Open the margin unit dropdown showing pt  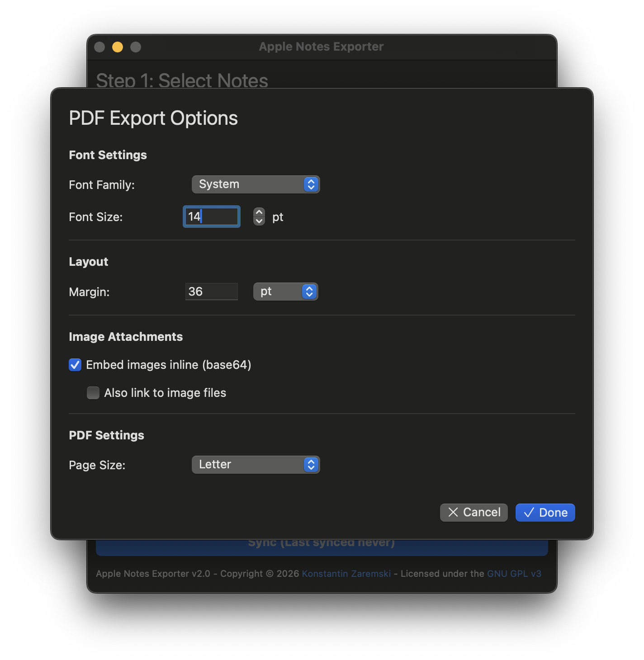(x=286, y=292)
